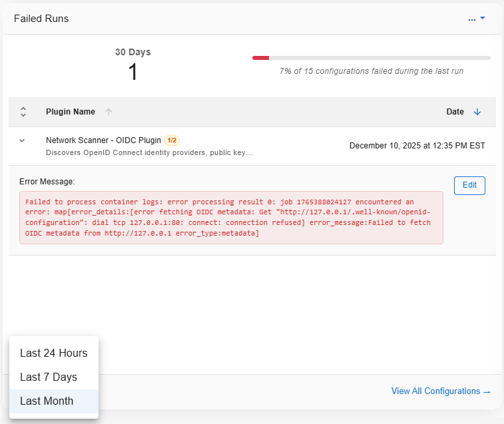
Task: Select Last 24 Hours from the time menu
Action: click(x=54, y=353)
